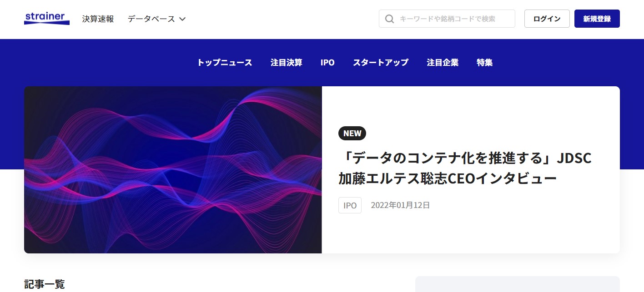Select the 注目企業 tab
Image resolution: width=644 pixels, height=292 pixels.
(443, 63)
